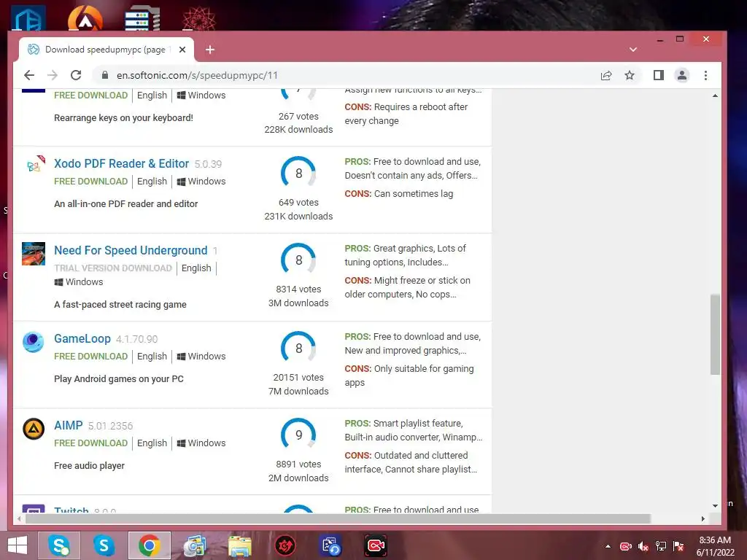Viewport: 747px width, 560px height.
Task: Click 'An all-in-one PDF reader and editor'
Action: (x=125, y=204)
